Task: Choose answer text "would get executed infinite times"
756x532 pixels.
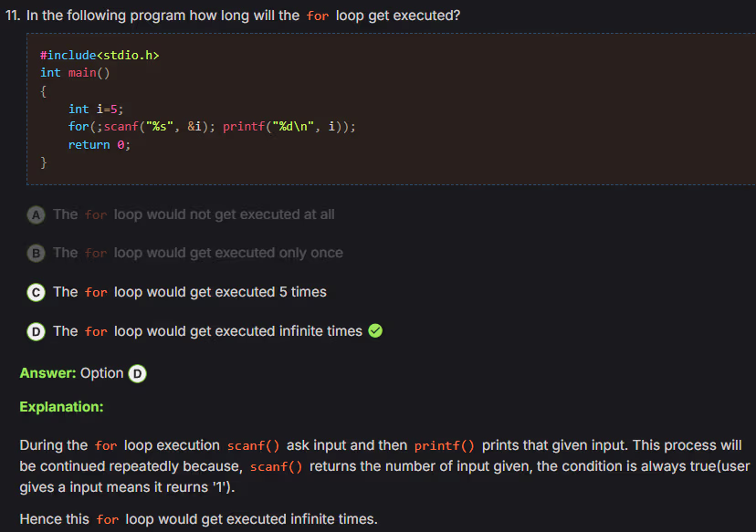Action: click(x=237, y=331)
